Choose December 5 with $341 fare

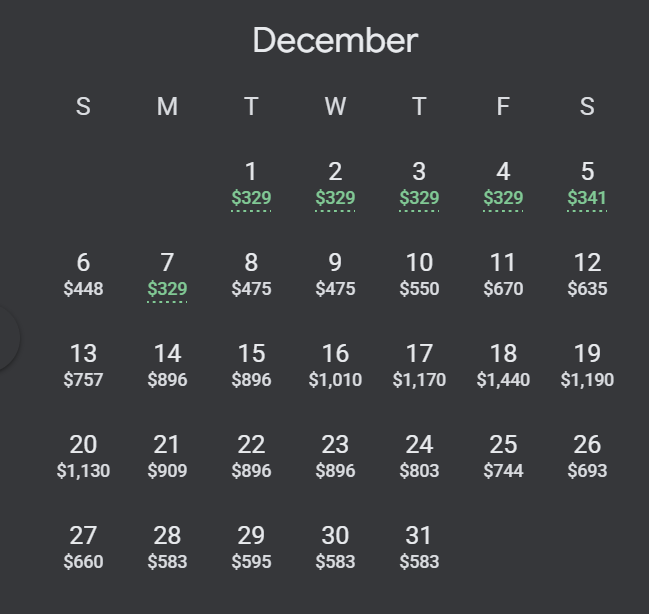click(x=587, y=185)
